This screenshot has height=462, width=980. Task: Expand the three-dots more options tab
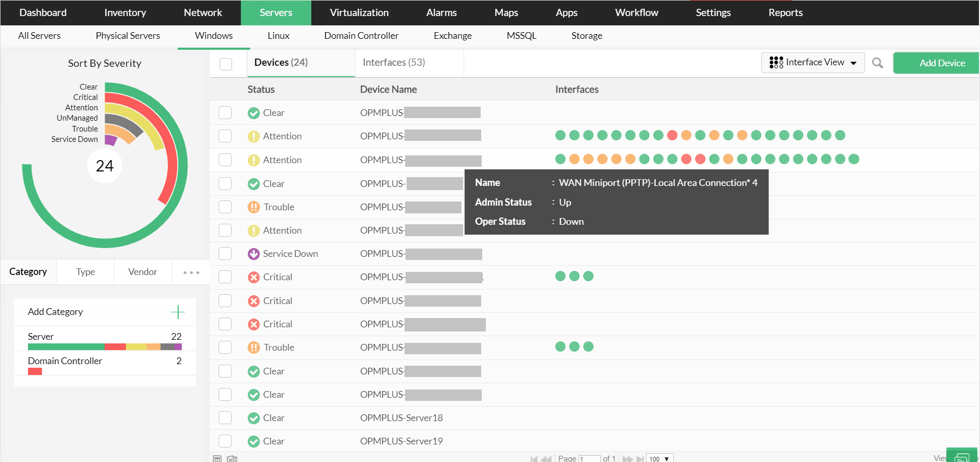tap(191, 272)
